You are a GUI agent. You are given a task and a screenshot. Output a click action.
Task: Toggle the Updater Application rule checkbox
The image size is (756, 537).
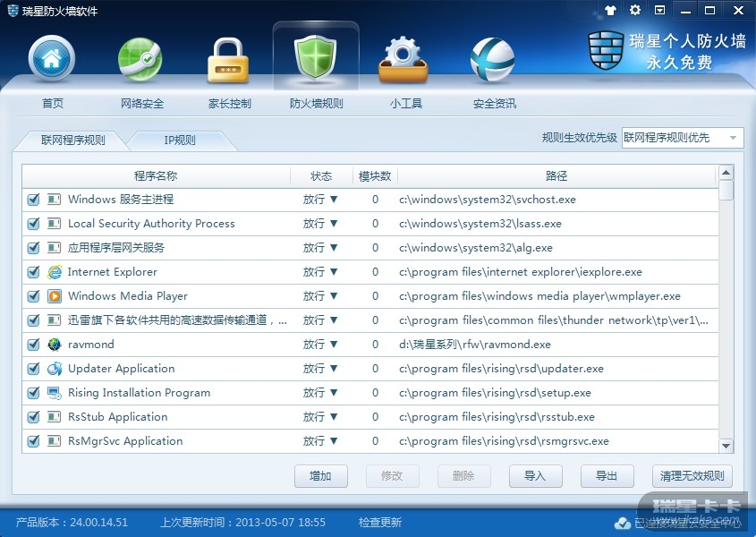coord(33,368)
